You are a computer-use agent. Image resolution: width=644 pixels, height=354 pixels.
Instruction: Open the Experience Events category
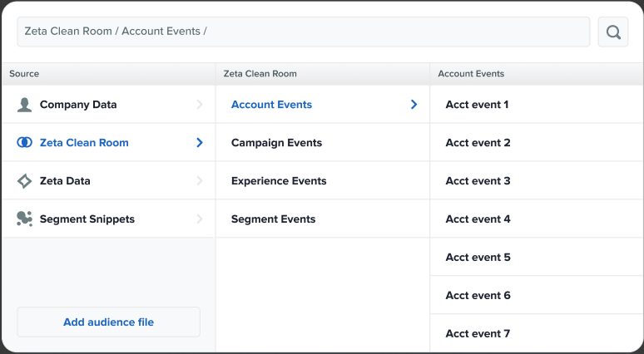(279, 181)
